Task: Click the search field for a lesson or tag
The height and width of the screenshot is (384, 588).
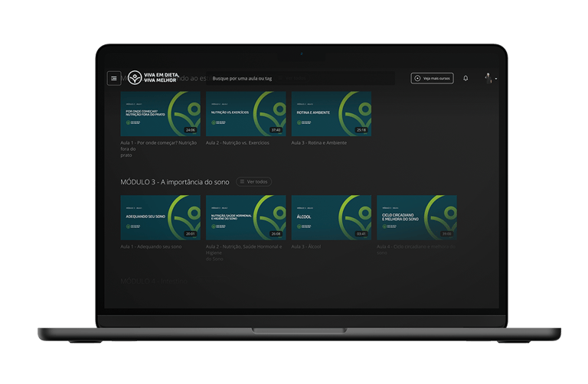Action: [300, 78]
